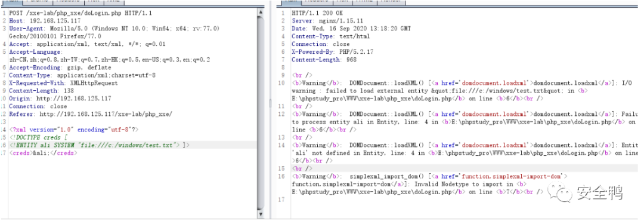Click the 'ali' not defined in Entity line
The height and width of the screenshot is (221, 644).
[465, 153]
